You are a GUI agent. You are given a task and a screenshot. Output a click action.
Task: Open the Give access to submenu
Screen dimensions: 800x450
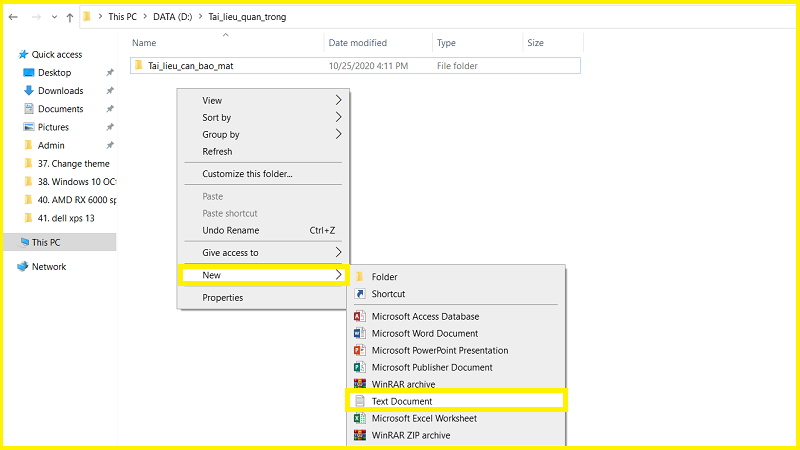point(263,253)
